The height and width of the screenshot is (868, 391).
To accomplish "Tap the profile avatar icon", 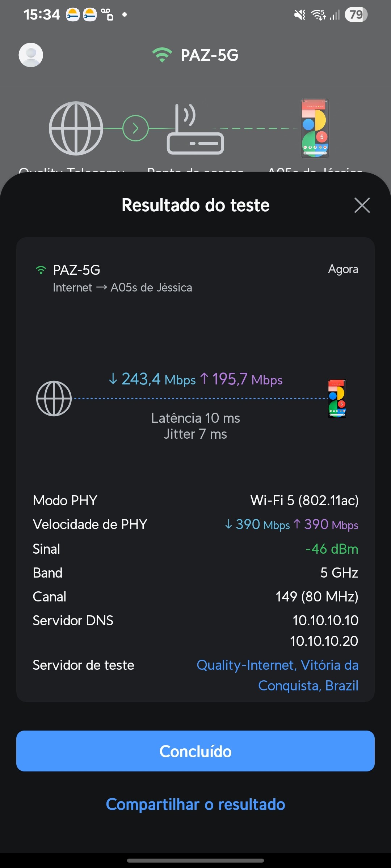I will 31,55.
